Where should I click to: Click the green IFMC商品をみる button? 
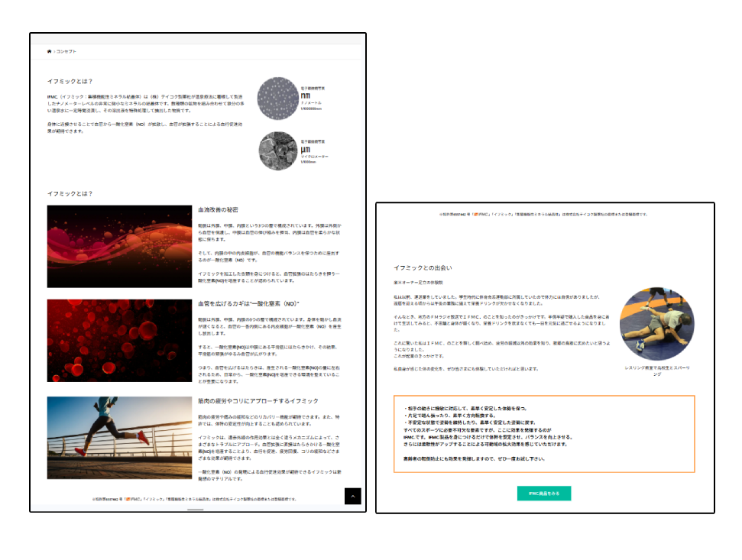pos(543,494)
